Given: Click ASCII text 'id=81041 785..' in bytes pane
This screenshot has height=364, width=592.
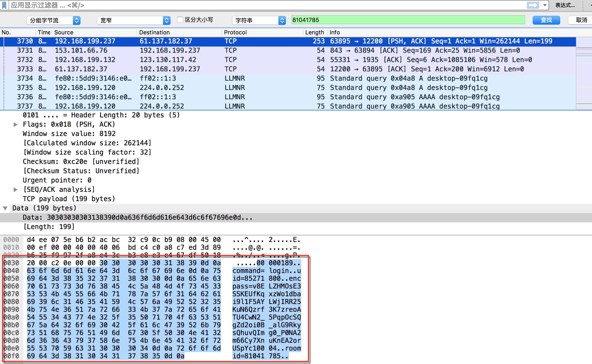Looking at the screenshot, I should point(260,356).
